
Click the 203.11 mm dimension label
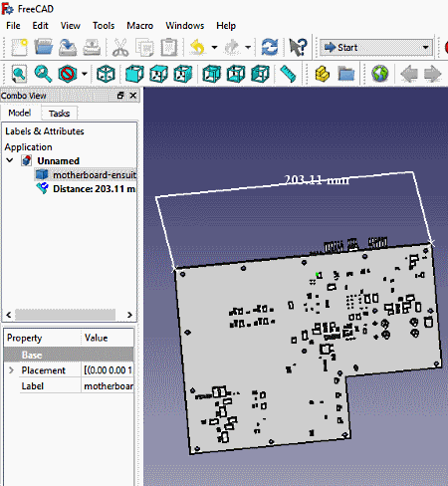pyautogui.click(x=317, y=179)
